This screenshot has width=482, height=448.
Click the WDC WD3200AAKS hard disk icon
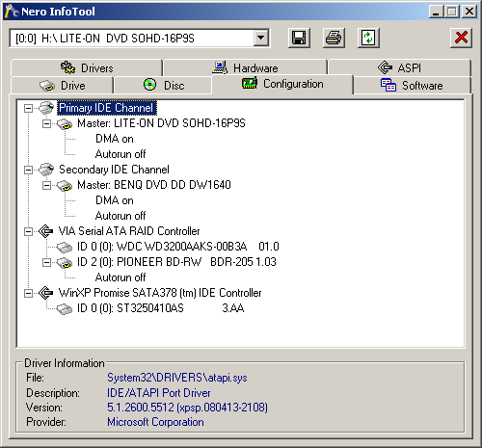click(x=65, y=247)
